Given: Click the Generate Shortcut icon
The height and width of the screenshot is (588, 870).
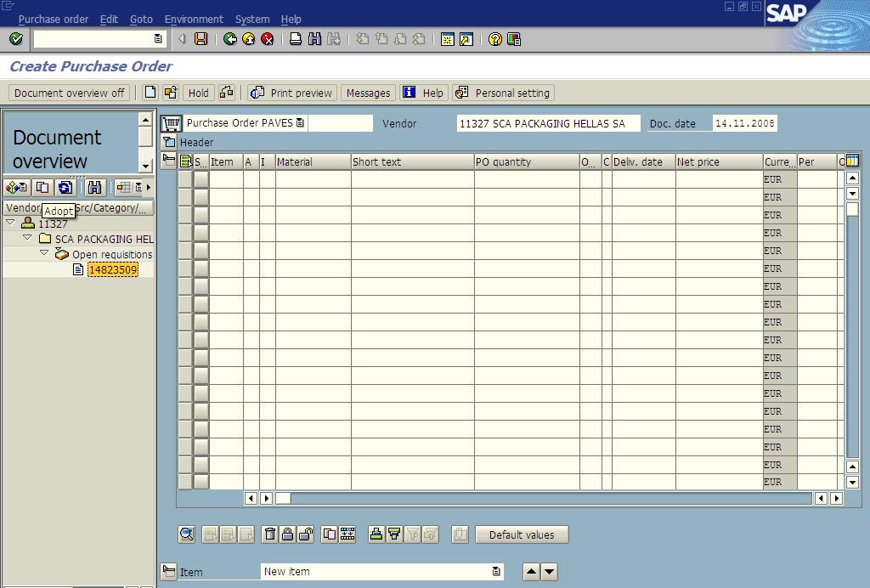Looking at the screenshot, I should point(466,39).
